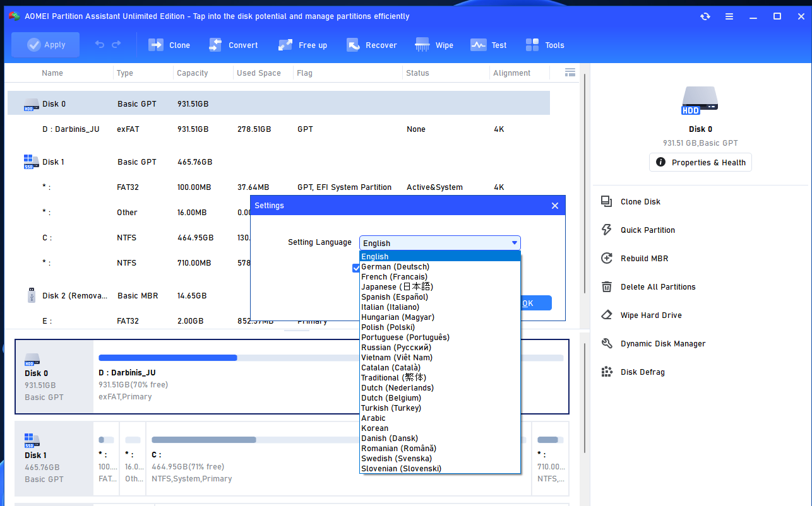The image size is (812, 506).
Task: Sort by Used Space column header
Action: [x=258, y=73]
